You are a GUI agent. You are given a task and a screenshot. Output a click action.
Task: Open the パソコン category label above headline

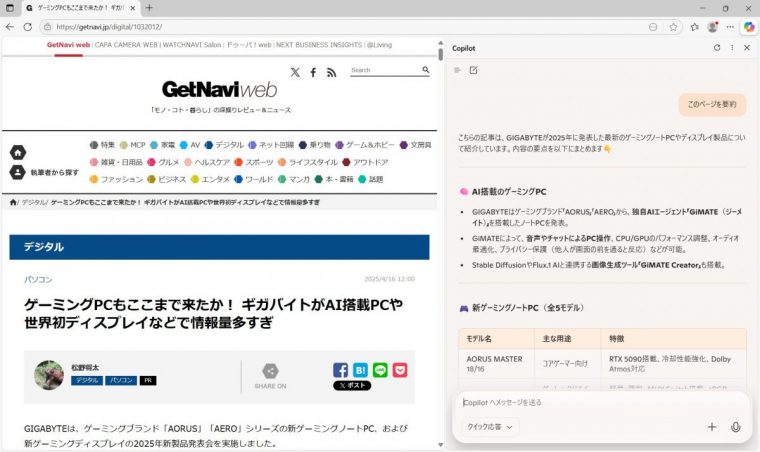click(x=38, y=280)
